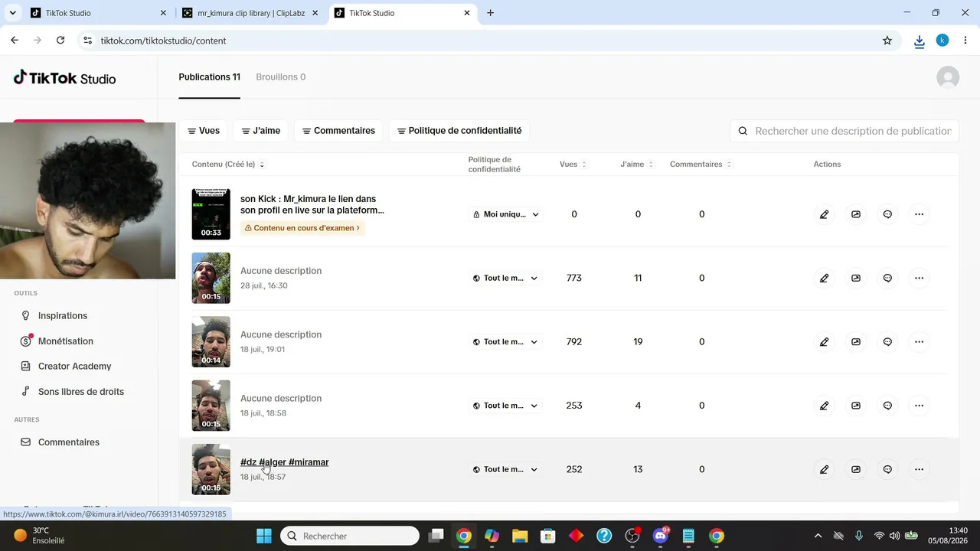The width and height of the screenshot is (980, 551).
Task: Edit the "son Kick : Mr_kimura" video with its pencil icon
Action: pyautogui.click(x=824, y=214)
